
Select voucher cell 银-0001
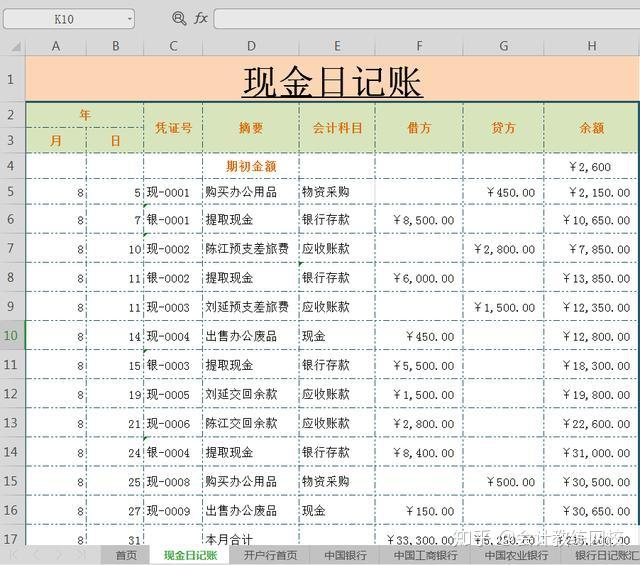(x=173, y=220)
